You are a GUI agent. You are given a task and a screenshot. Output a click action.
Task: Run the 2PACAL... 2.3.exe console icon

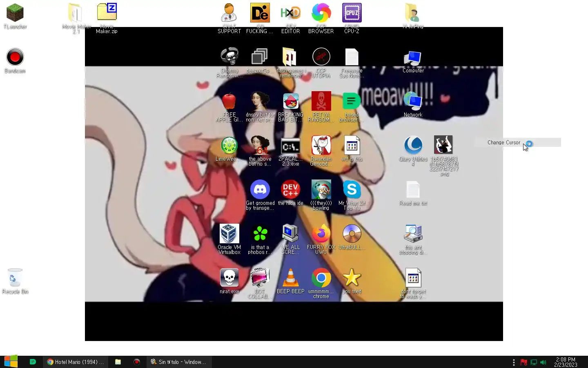(x=290, y=146)
